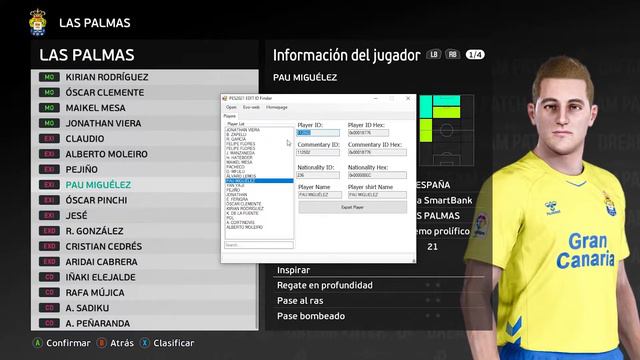640x360 pixels.
Task: Click the A button Confirmar icon
Action: tap(38, 343)
